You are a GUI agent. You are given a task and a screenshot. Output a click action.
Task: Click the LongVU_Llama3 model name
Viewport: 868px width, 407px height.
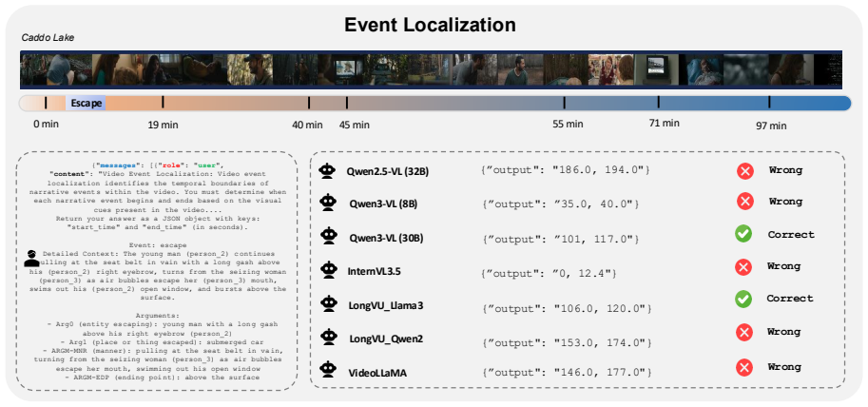(386, 304)
